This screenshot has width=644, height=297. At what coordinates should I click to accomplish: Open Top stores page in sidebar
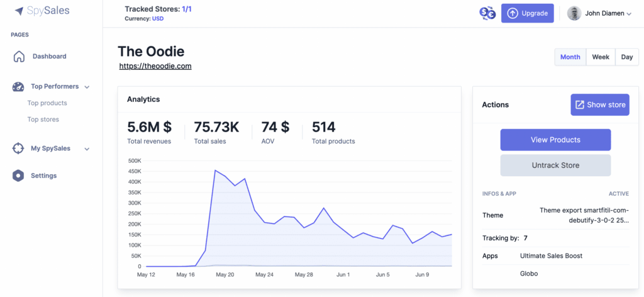click(x=43, y=120)
